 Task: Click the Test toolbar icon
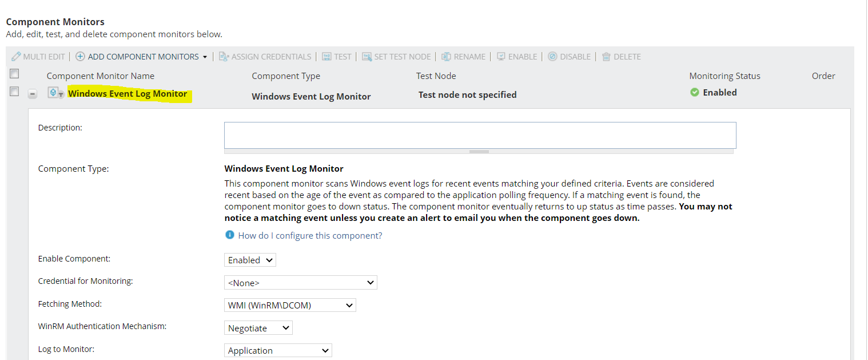pyautogui.click(x=327, y=57)
